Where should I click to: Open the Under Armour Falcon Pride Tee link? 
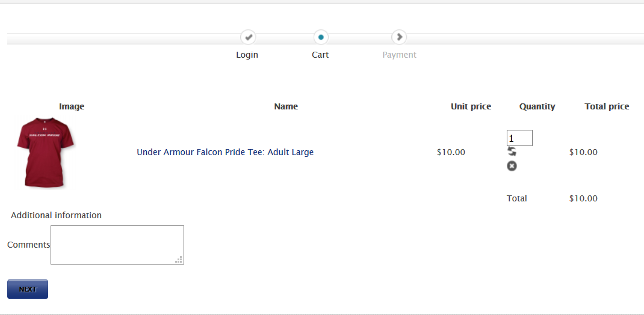(225, 152)
